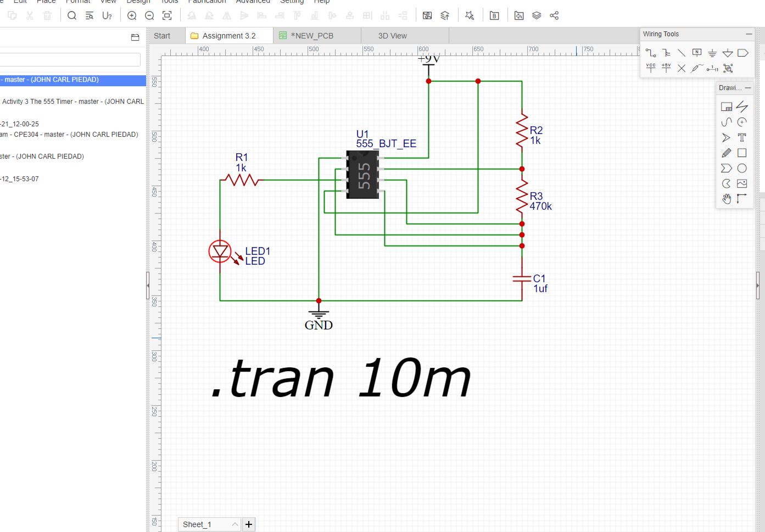Viewport: 765px width, 532px height.
Task: Minimize the Drawing Tools panel
Action: 748,88
